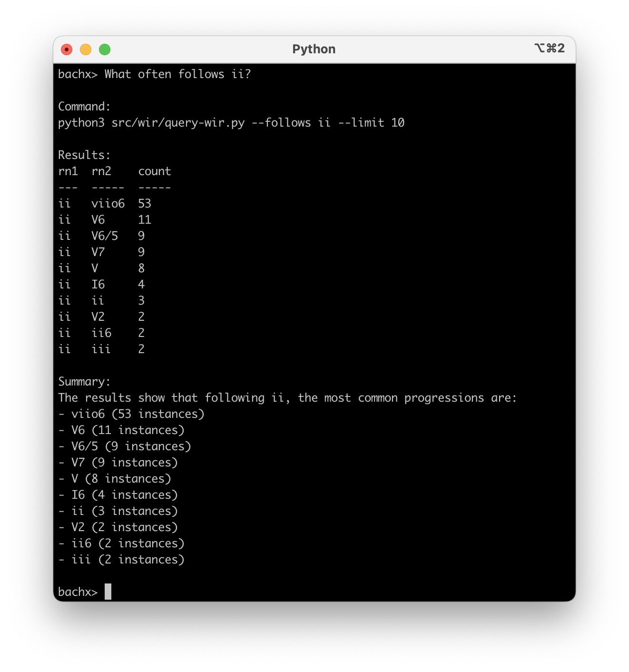Click summary line 'ii6 (2 instances)'

point(121,544)
